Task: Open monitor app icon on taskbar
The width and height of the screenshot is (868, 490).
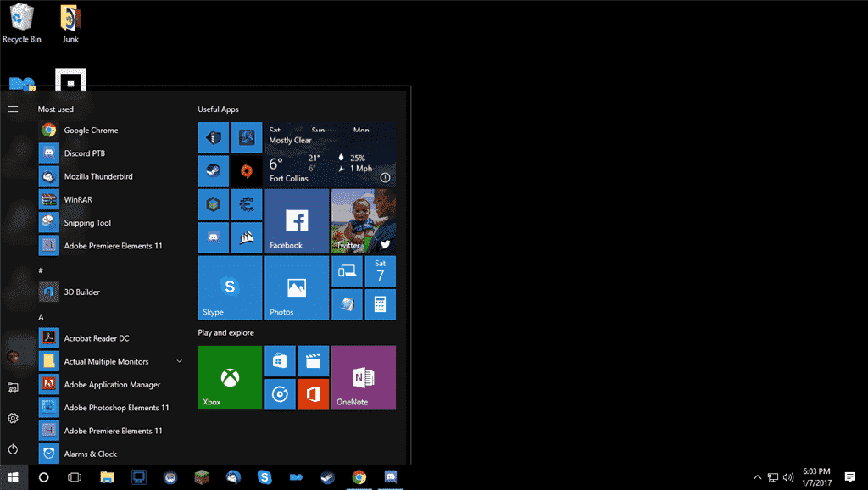Action: (x=138, y=477)
